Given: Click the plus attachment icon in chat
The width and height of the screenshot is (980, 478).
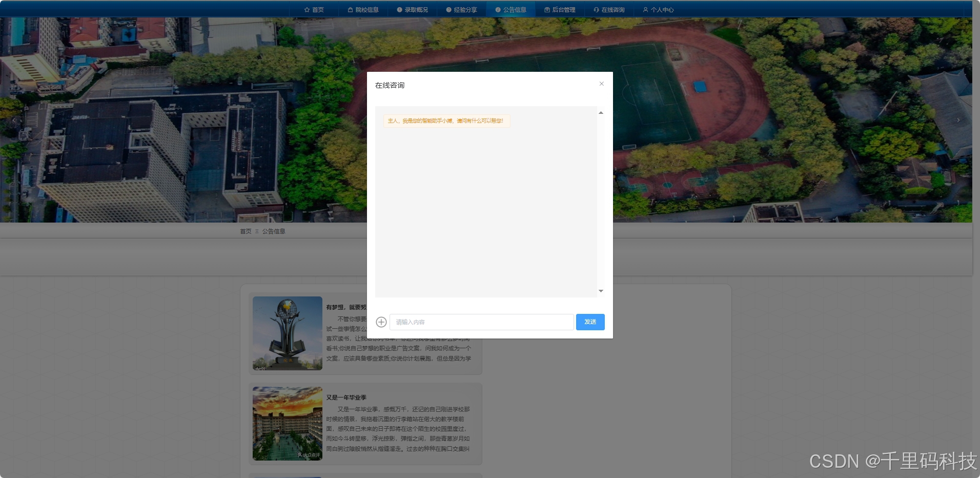Looking at the screenshot, I should 381,322.
